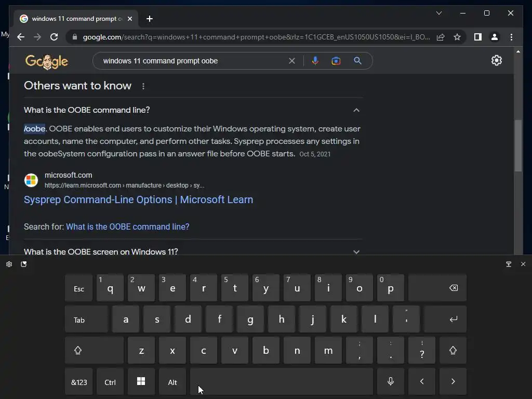Tap the g key
This screenshot has height=399, width=532.
pyautogui.click(x=250, y=320)
